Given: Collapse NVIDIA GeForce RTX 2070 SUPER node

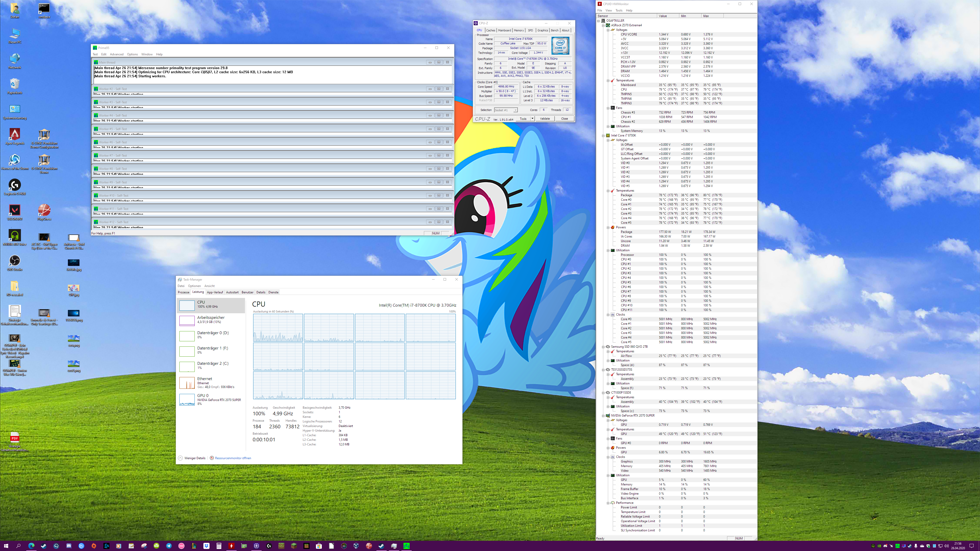Looking at the screenshot, I should [x=603, y=416].
